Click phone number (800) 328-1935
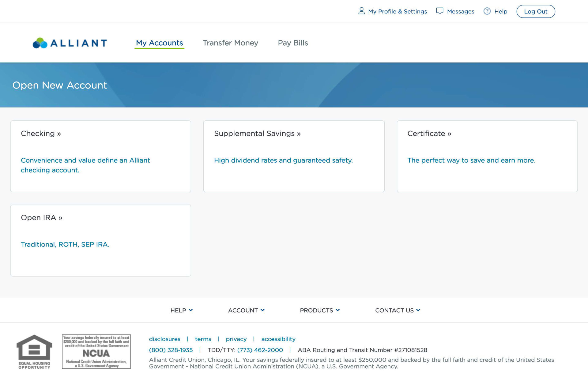 171,350
